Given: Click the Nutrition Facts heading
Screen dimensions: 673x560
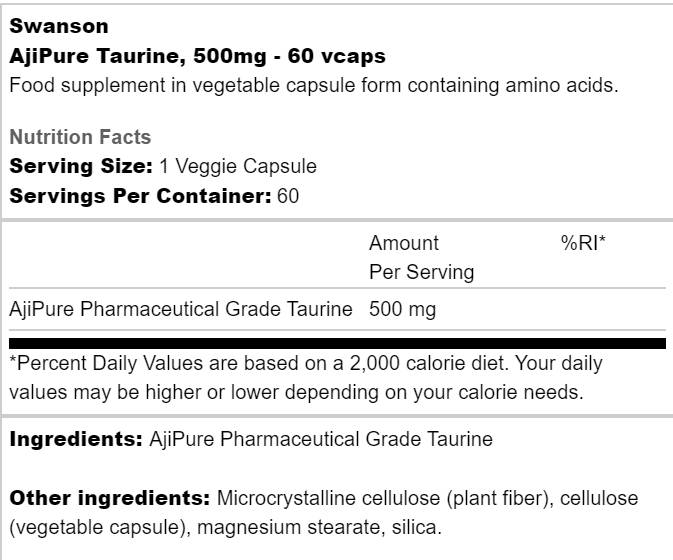Looking at the screenshot, I should [80, 137].
